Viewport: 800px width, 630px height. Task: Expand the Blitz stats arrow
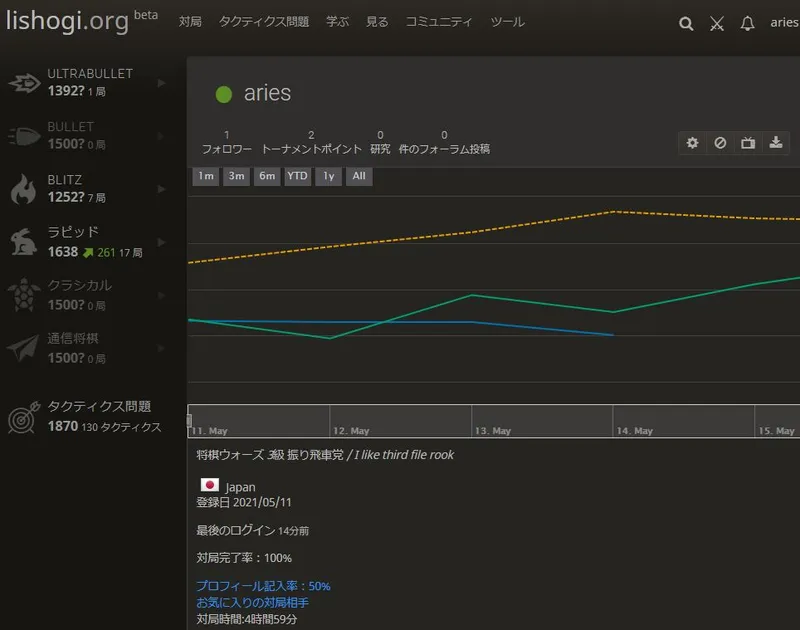pos(162,189)
